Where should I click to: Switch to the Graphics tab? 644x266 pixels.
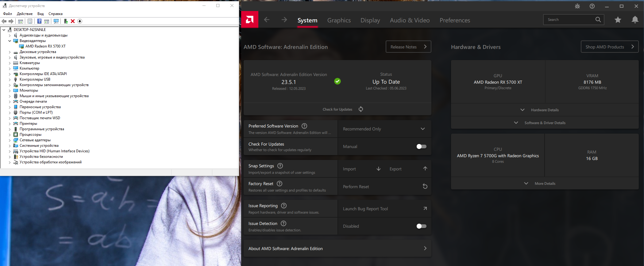coord(339,20)
